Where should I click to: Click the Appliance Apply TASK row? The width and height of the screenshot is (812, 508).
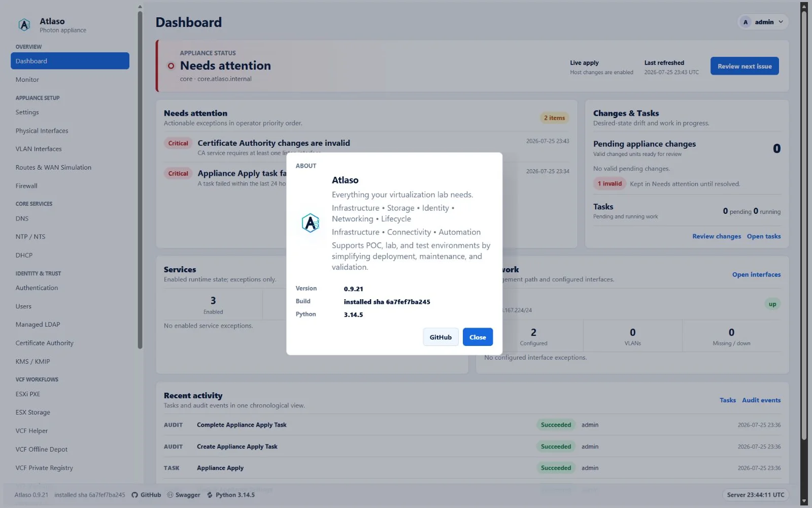[472, 468]
